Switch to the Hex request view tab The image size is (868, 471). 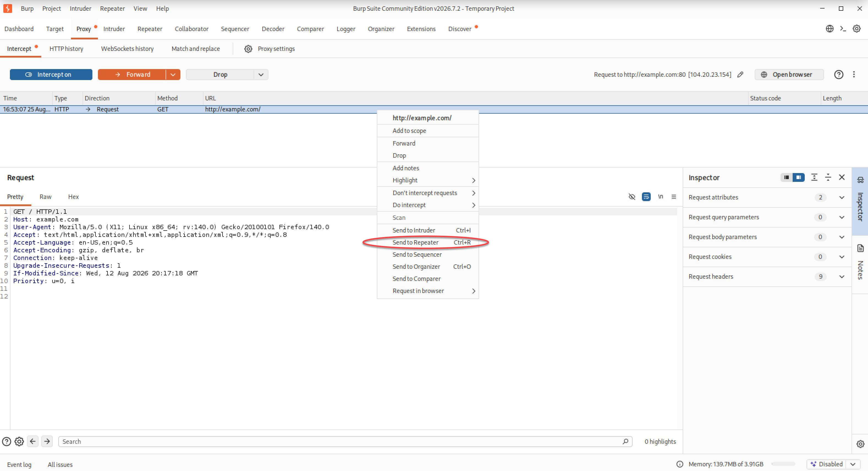[x=73, y=197]
